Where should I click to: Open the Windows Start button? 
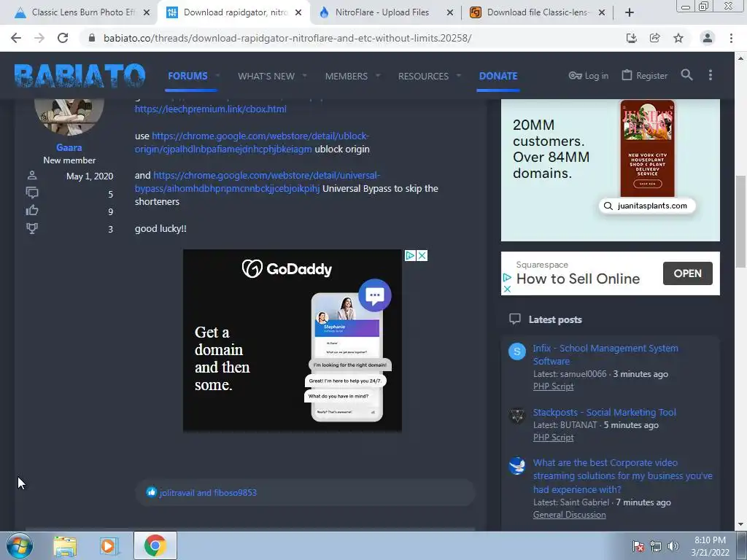(20, 545)
